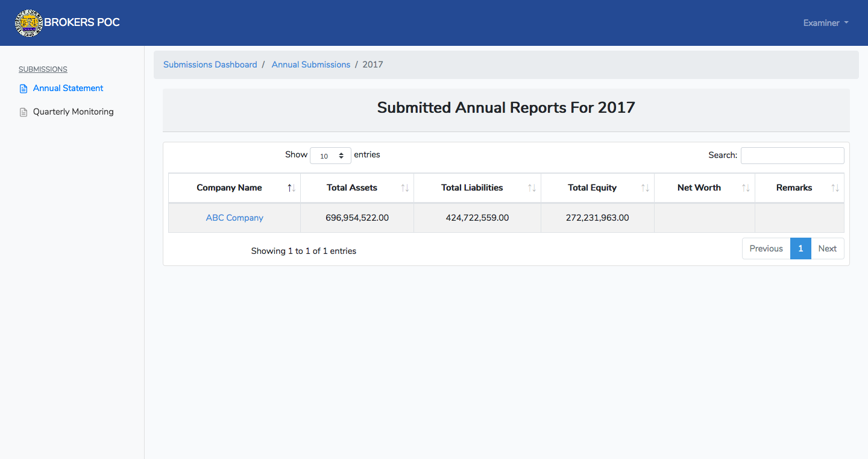Open the ABC Company link
The width and height of the screenshot is (868, 459).
[x=234, y=218]
